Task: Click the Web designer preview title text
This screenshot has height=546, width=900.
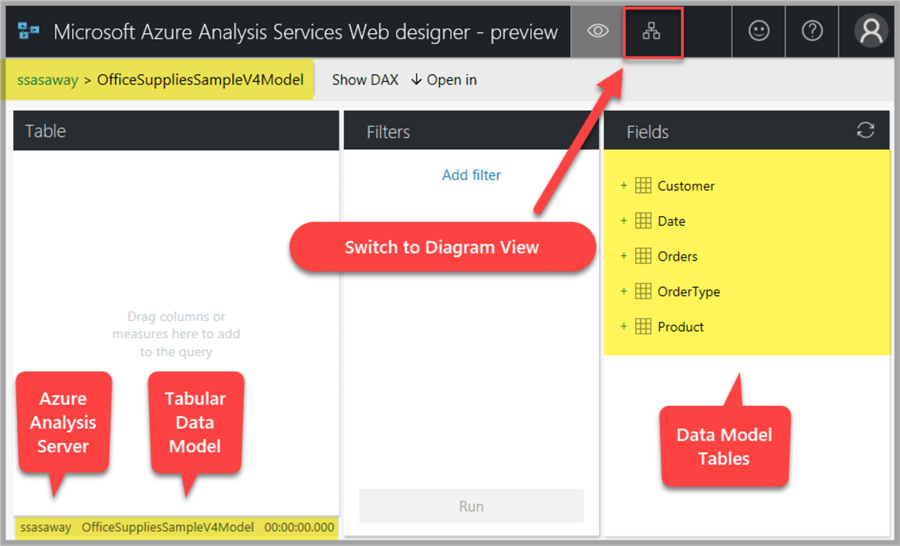Action: pyautogui.click(x=305, y=32)
